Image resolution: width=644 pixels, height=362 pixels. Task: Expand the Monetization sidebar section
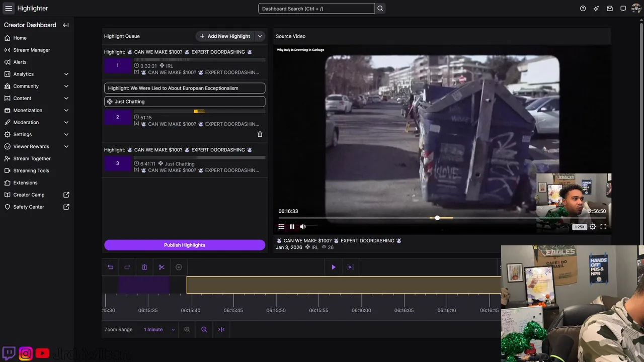click(x=66, y=110)
